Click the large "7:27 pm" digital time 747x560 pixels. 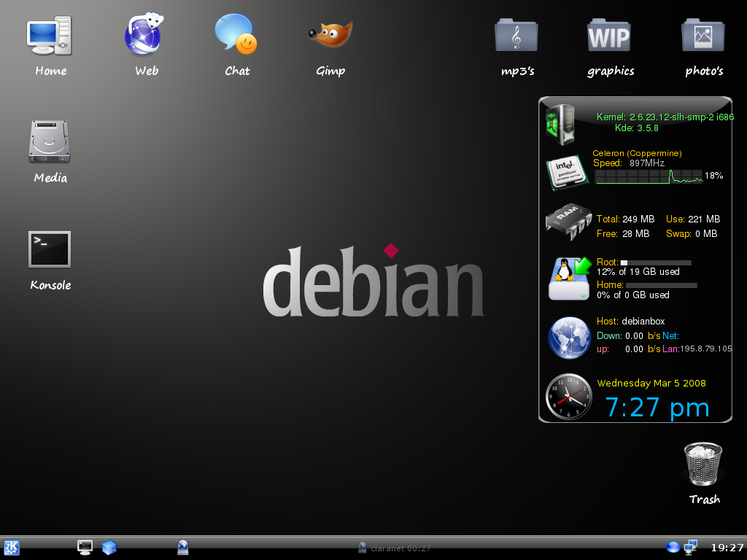pos(657,408)
